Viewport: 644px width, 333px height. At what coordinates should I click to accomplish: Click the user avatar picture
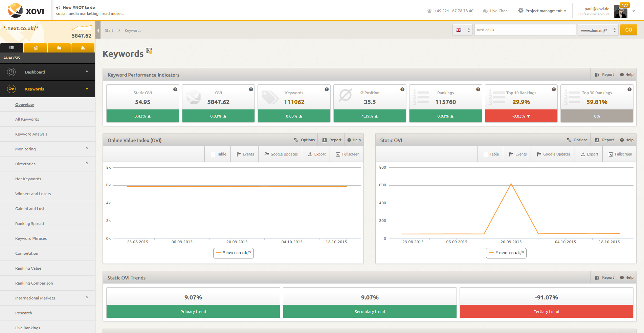(x=620, y=12)
